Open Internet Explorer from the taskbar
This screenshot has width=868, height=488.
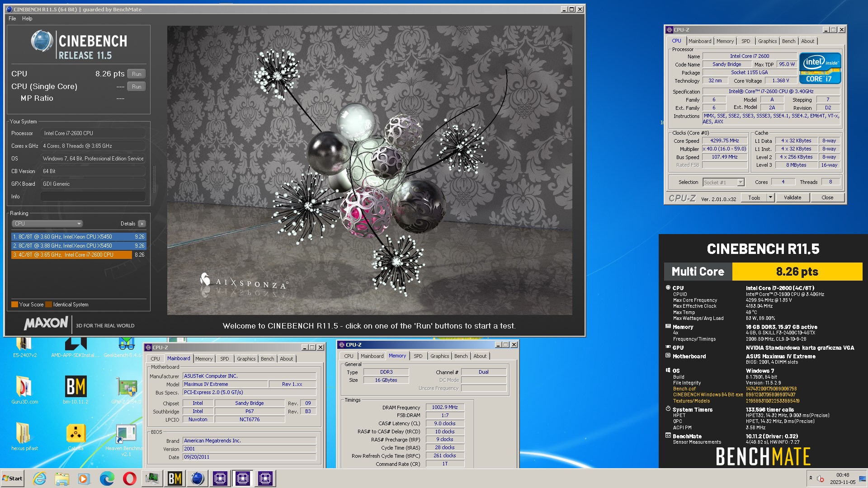[x=39, y=479]
